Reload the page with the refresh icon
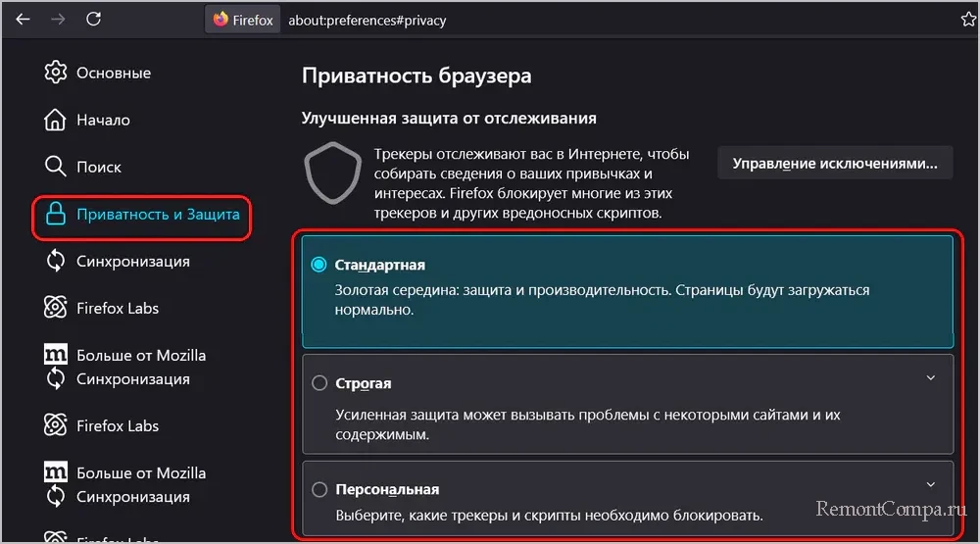The image size is (980, 544). coord(93,20)
